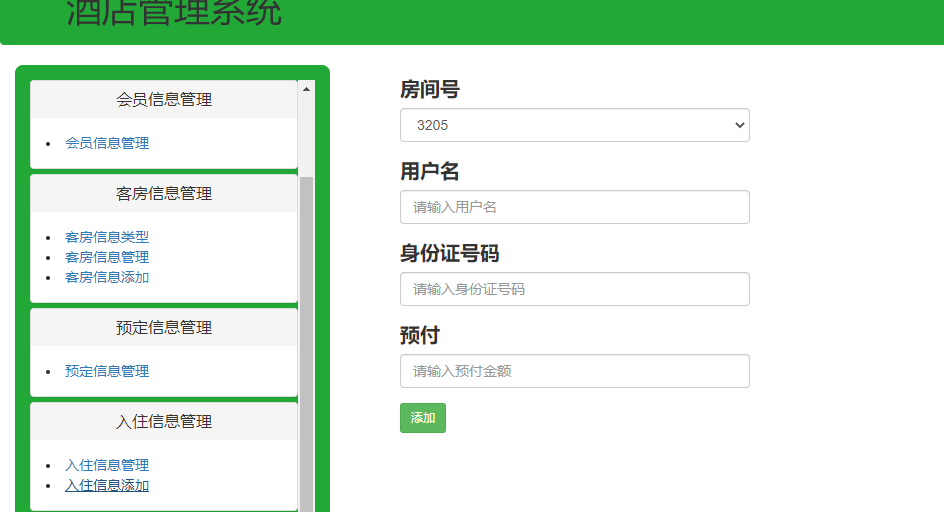Click the 用户名 input field
This screenshot has width=944, height=512.
(574, 207)
